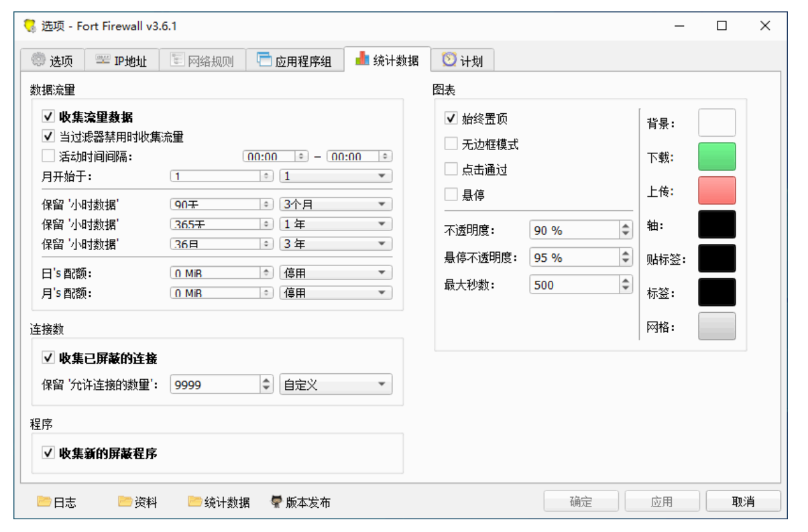Choose the 网格 gray color swatch
The height and width of the screenshot is (532, 808).
(717, 326)
